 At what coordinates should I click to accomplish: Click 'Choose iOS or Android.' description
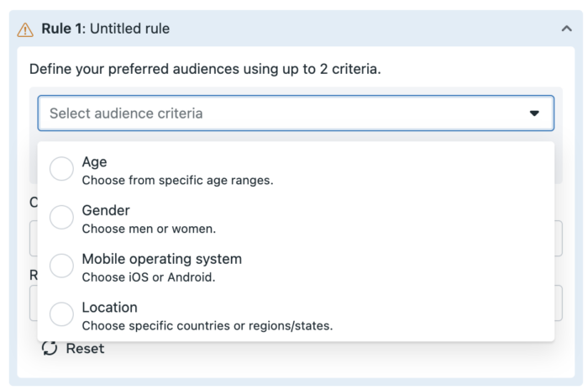149,277
